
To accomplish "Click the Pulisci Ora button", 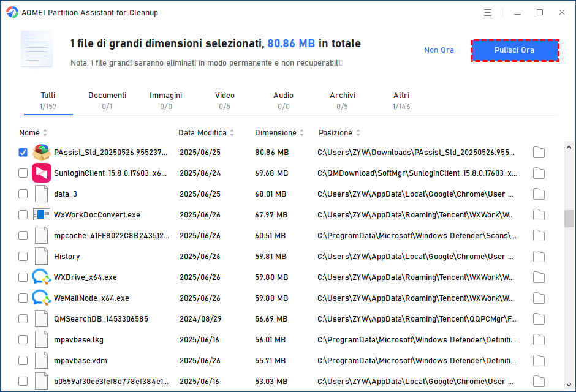I will click(x=515, y=50).
